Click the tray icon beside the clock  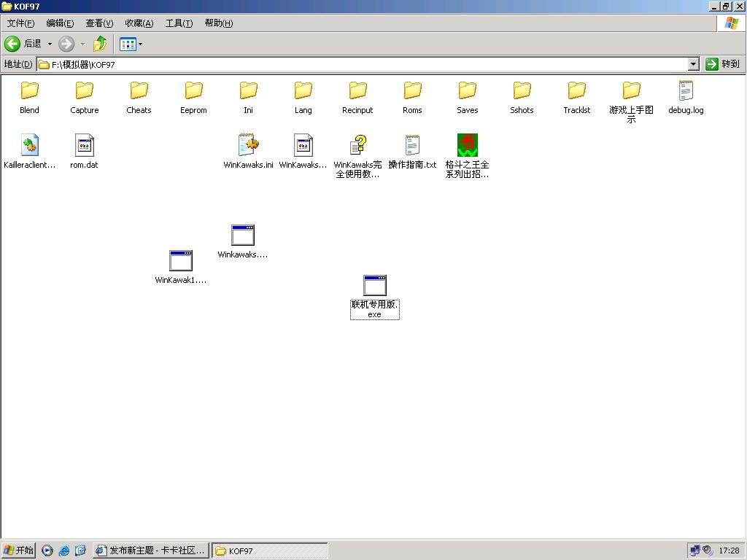point(708,551)
